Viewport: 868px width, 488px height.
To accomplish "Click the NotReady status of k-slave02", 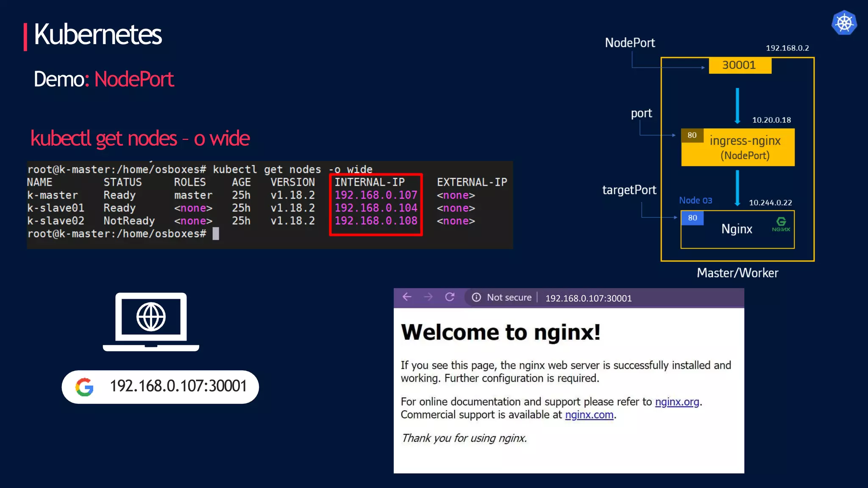I will pos(129,221).
